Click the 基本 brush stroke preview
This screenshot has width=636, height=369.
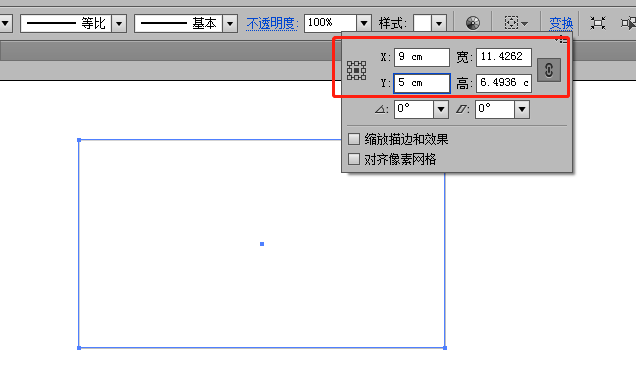point(179,24)
